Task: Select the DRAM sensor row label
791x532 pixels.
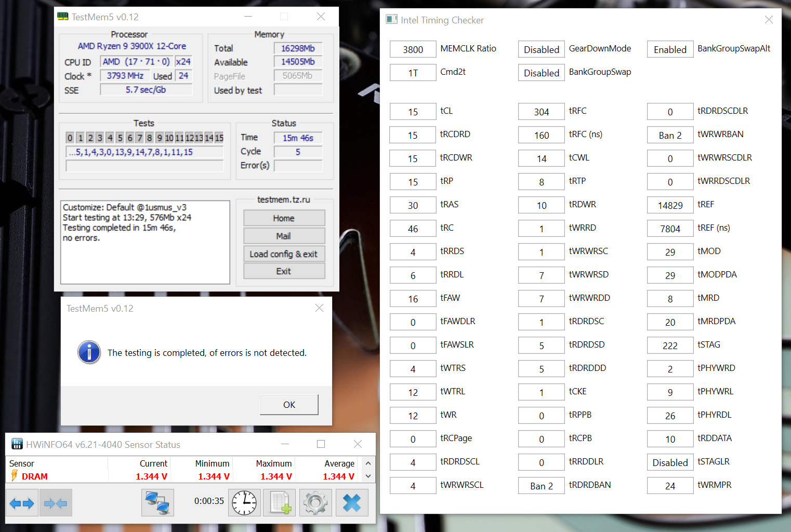Action: tap(35, 476)
